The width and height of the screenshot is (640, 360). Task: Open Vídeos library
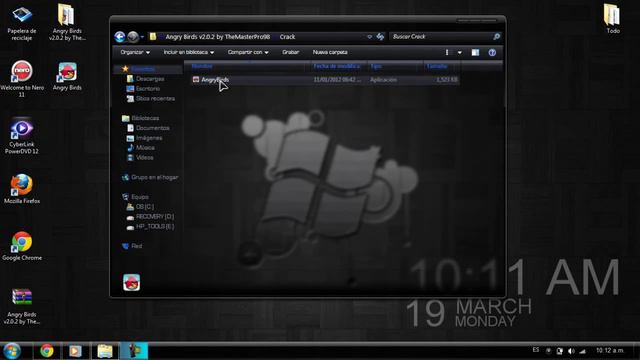pyautogui.click(x=144, y=157)
